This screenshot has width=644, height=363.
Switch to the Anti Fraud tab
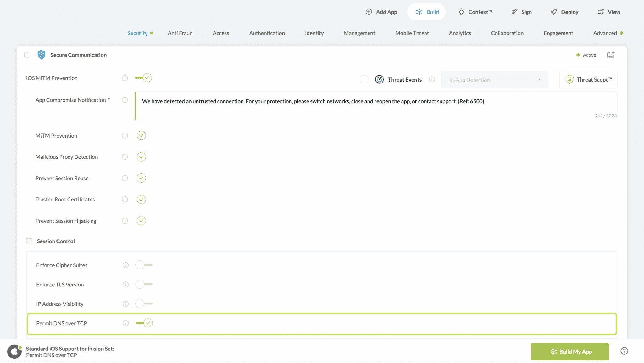tap(180, 33)
